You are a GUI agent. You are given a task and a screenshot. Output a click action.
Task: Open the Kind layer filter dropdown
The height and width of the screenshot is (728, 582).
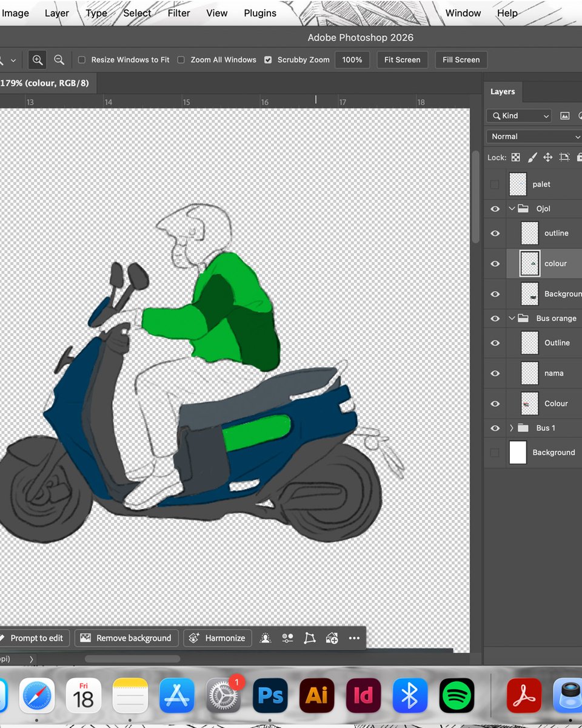[519, 115]
